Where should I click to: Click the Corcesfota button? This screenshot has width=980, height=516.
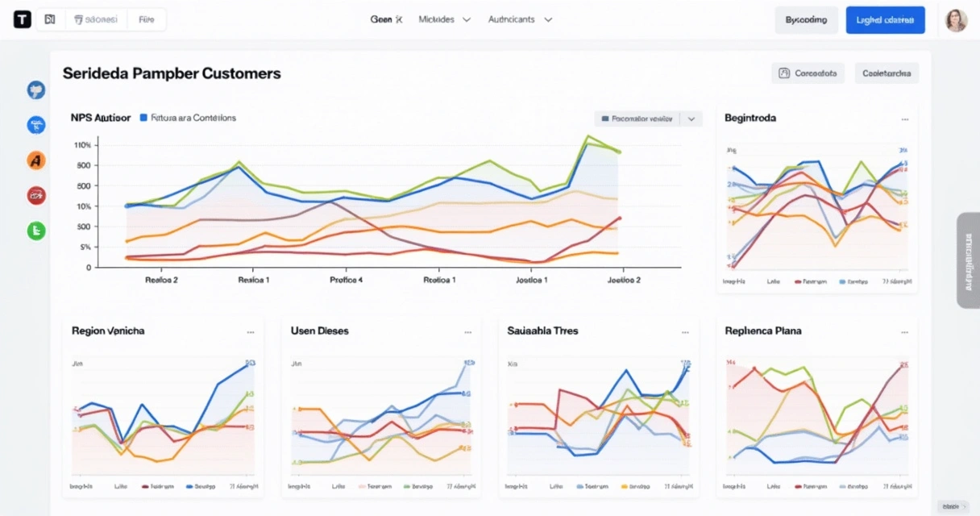pyautogui.click(x=808, y=73)
